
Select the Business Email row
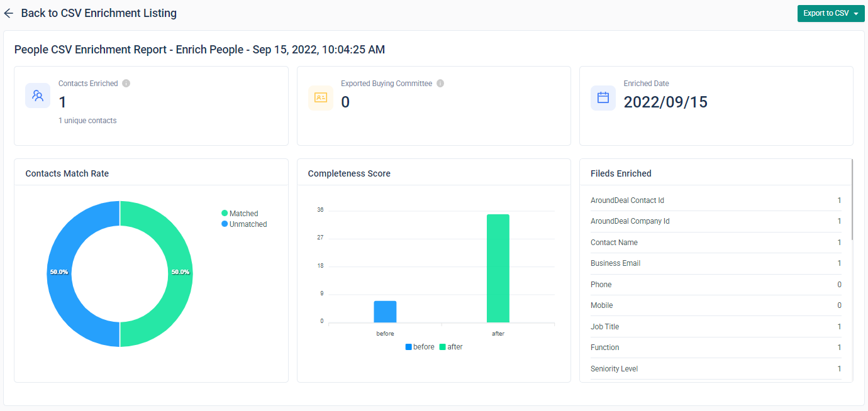click(715, 263)
